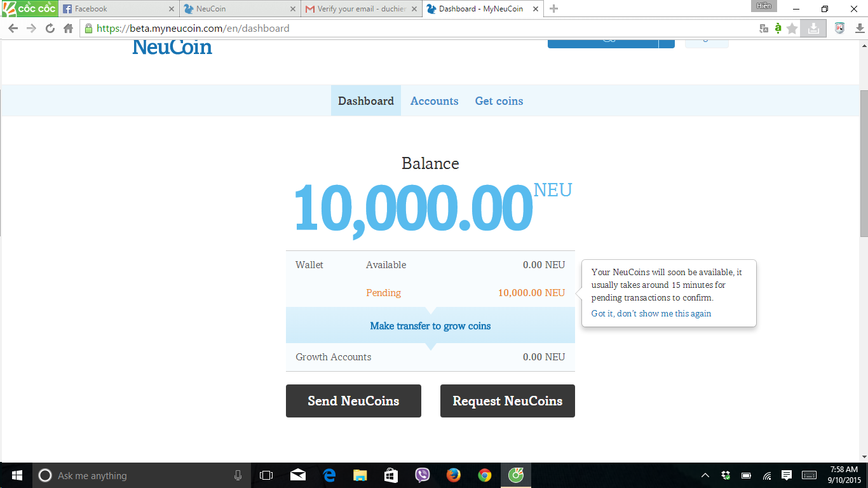Open the Get coins navigation tab
The width and height of the screenshot is (868, 488).
[499, 101]
